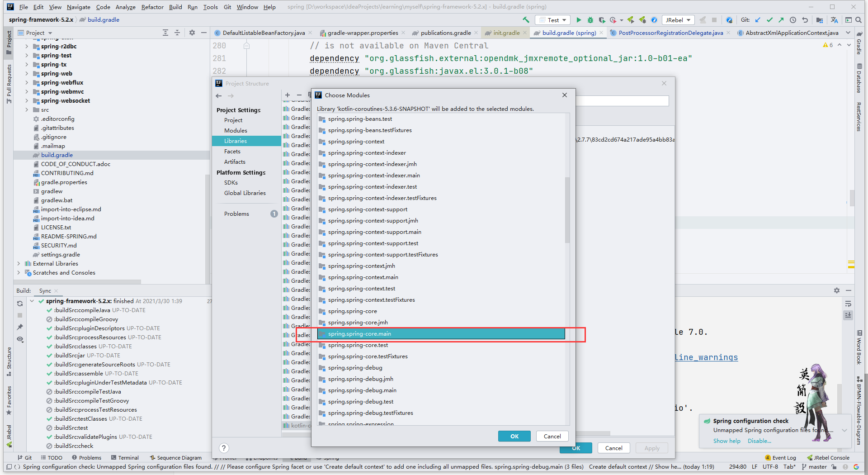The width and height of the screenshot is (868, 475).
Task: Click the Debug bug icon
Action: click(590, 20)
